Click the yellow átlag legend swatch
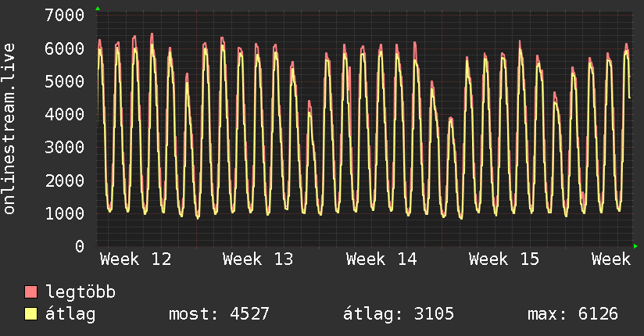This screenshot has width=644, height=336. [30, 314]
